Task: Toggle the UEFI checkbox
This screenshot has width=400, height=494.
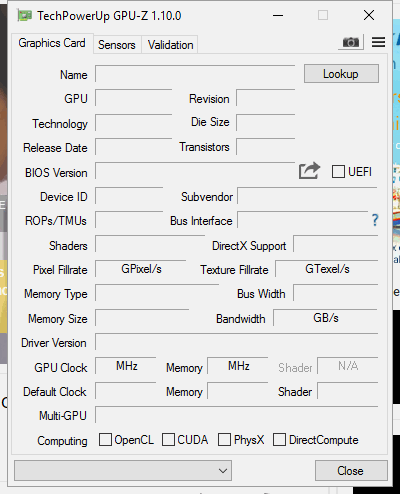Action: (x=338, y=172)
